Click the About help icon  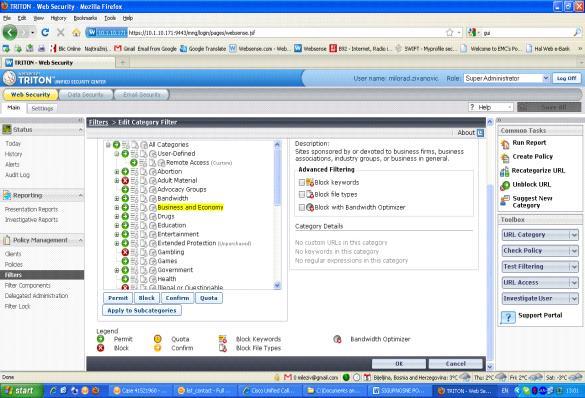point(481,132)
